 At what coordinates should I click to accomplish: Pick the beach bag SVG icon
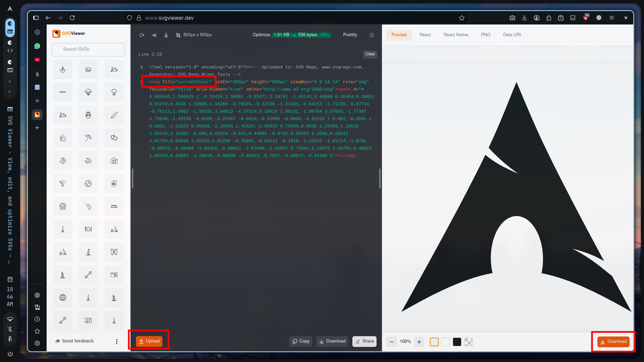point(63,138)
